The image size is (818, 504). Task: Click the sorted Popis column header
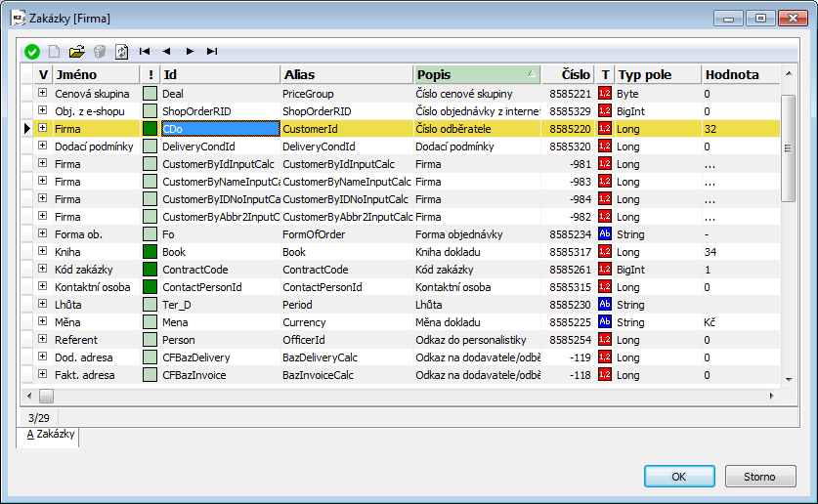coord(477,74)
